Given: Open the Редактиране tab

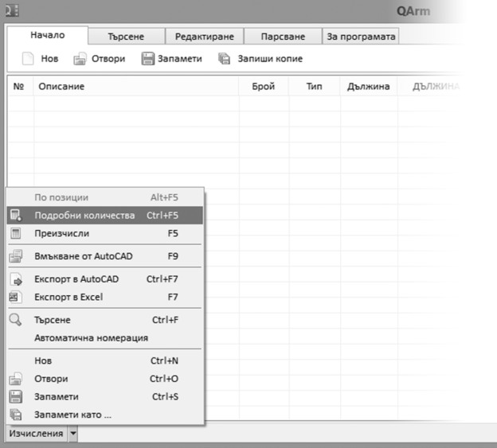Looking at the screenshot, I should tap(203, 37).
